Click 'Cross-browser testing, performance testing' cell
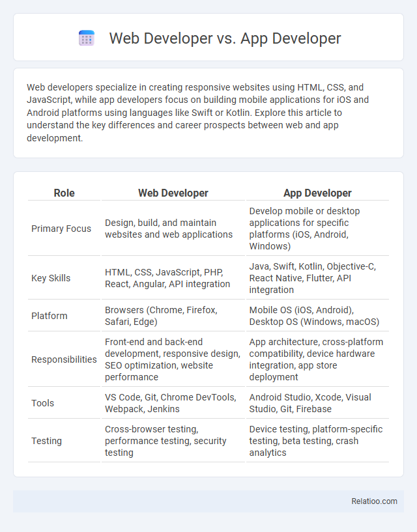Image resolution: width=417 pixels, height=532 pixels. point(173,441)
